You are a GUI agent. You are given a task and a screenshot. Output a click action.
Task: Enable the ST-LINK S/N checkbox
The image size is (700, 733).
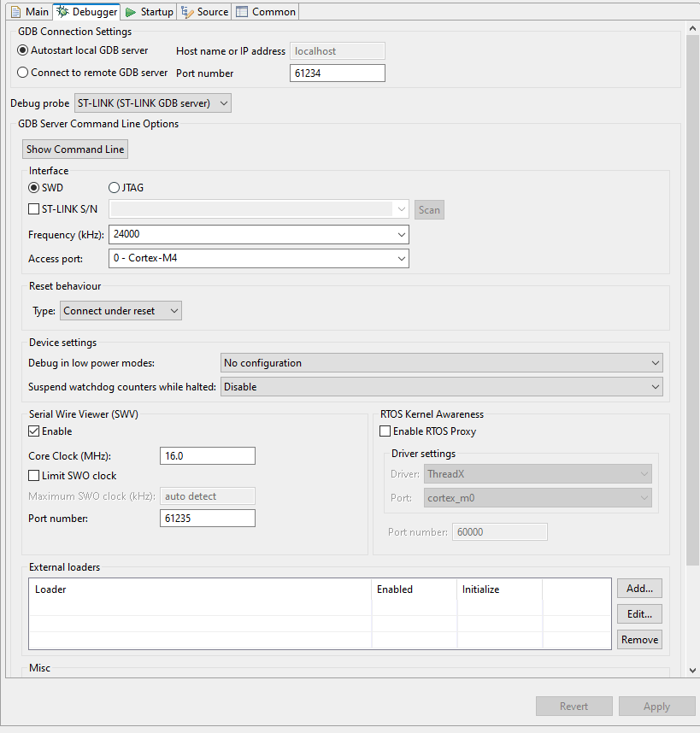pos(33,209)
